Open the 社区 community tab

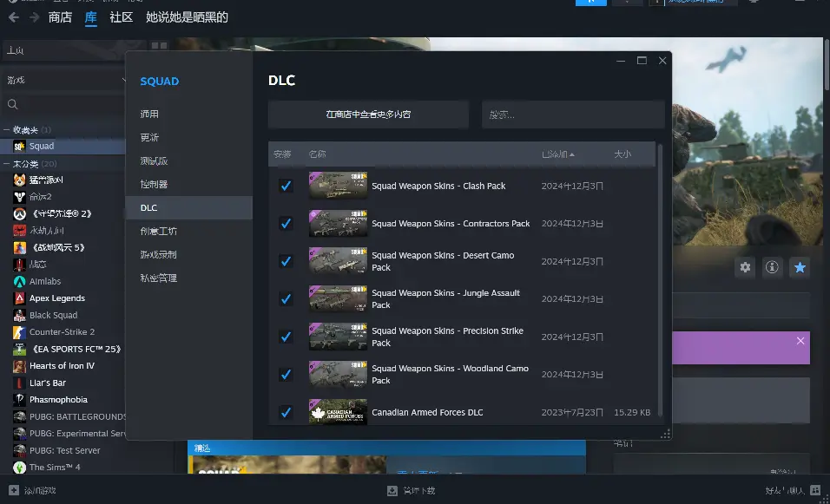coord(122,17)
